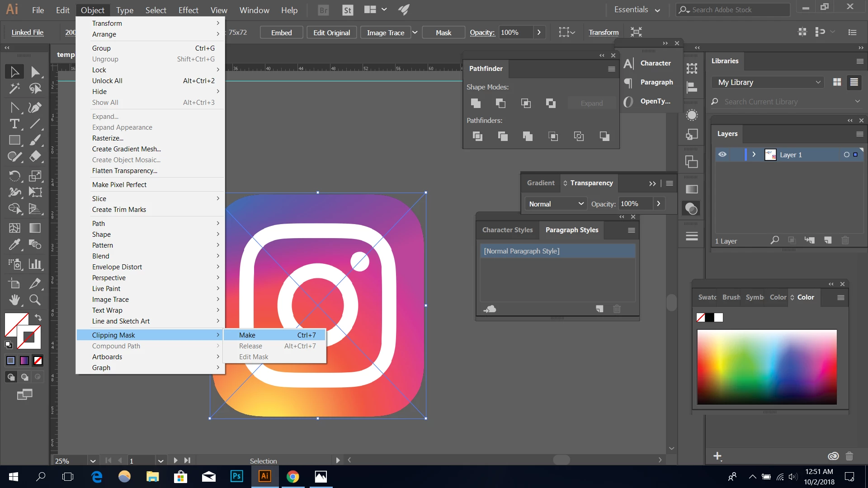868x488 pixels.
Task: Click the Rotate tool
Action: click(14, 176)
